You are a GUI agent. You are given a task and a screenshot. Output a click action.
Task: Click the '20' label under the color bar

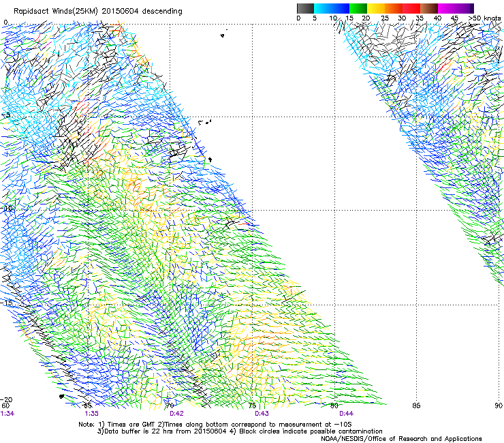366,18
